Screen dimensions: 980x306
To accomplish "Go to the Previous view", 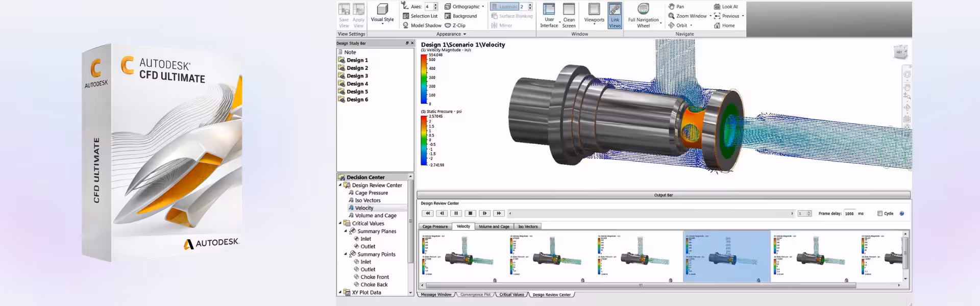I will click(x=727, y=16).
